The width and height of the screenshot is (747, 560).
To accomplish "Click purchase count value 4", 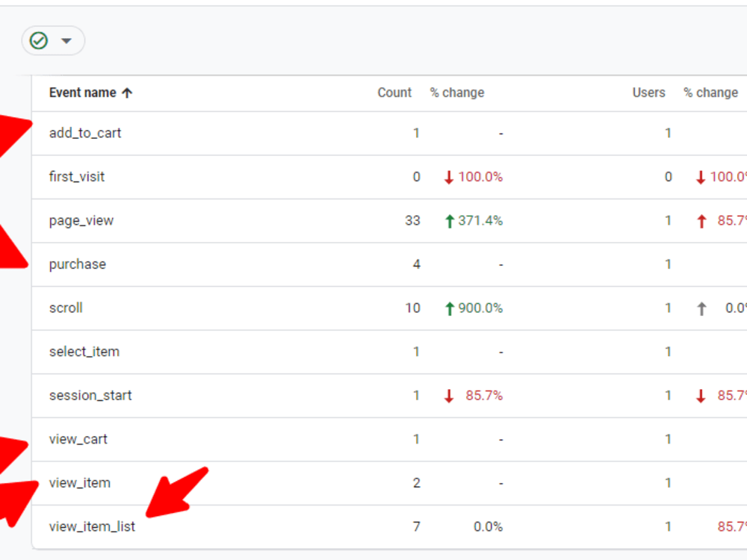I will point(417,264).
